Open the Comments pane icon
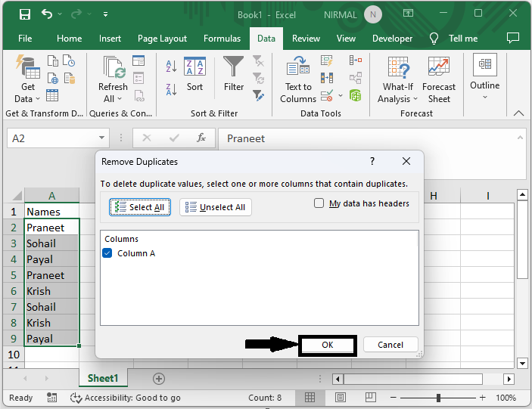Image resolution: width=532 pixels, height=409 pixels. coord(513,38)
